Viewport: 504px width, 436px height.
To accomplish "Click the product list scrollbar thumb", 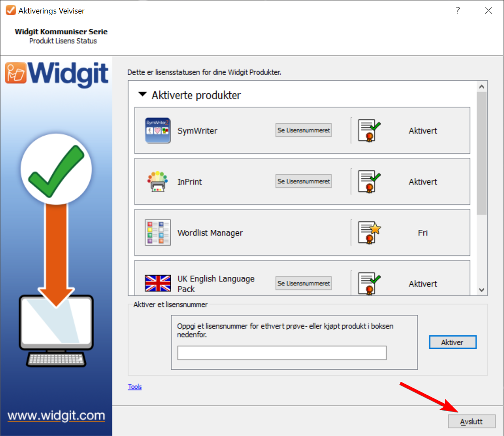I will pyautogui.click(x=481, y=153).
